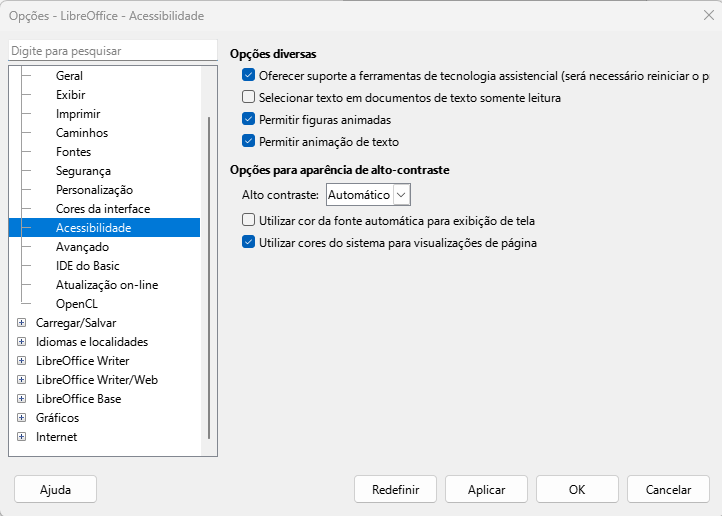The width and height of the screenshot is (722, 516).
Task: Enable 'Utilizar cor da fonte automática' checkbox
Action: tap(248, 220)
